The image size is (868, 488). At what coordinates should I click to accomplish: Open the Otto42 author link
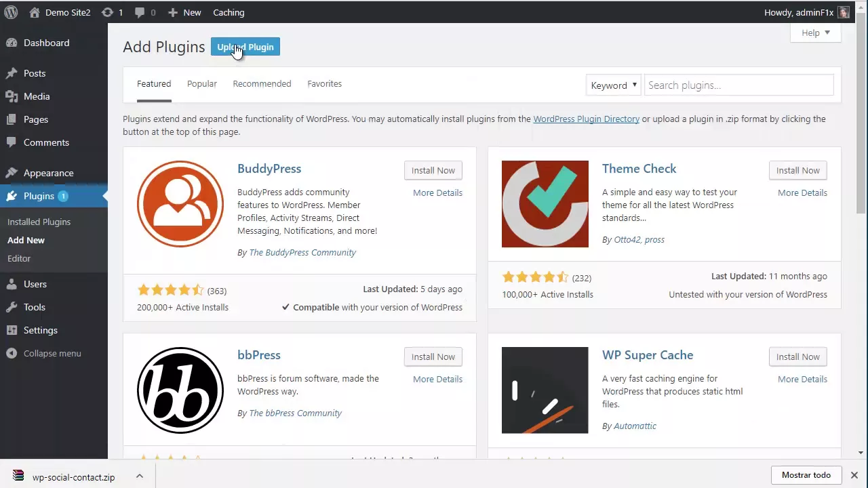[x=627, y=239]
